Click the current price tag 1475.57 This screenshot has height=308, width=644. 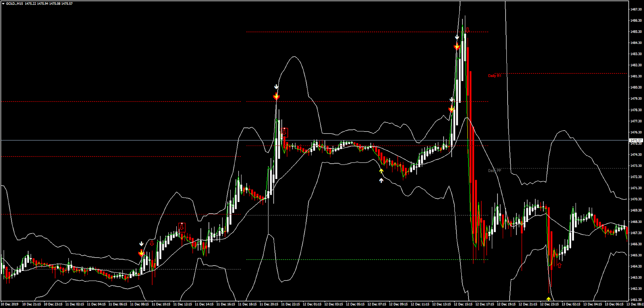pos(636,140)
